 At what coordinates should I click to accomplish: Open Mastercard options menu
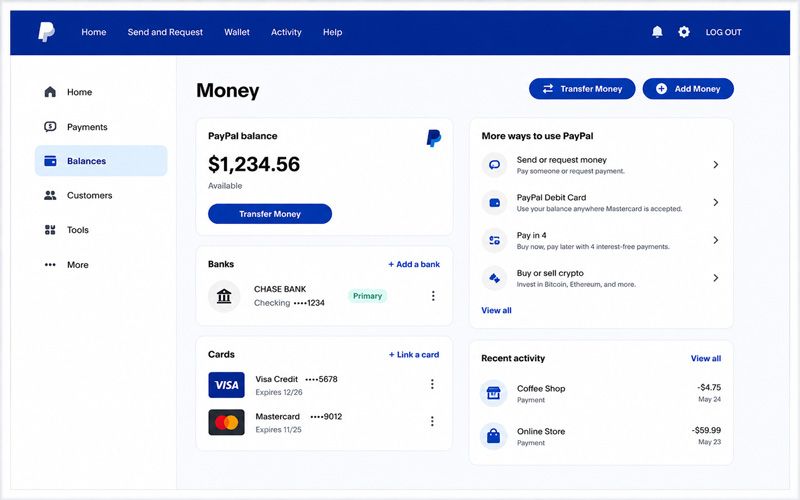point(432,421)
